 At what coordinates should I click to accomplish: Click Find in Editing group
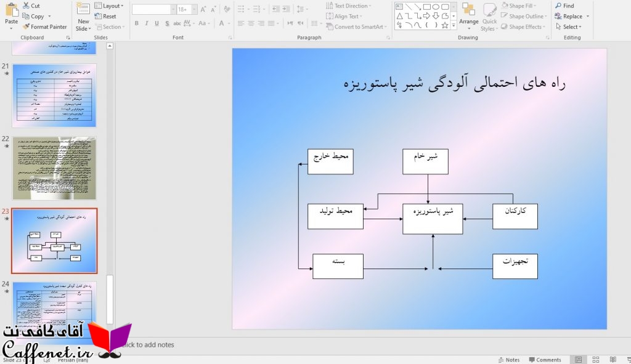pos(564,6)
